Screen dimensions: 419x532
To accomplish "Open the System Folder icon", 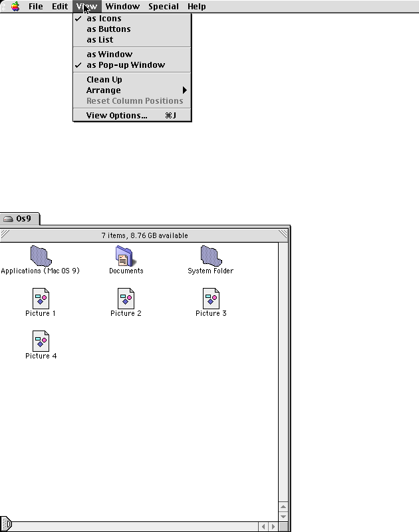I will (x=211, y=255).
